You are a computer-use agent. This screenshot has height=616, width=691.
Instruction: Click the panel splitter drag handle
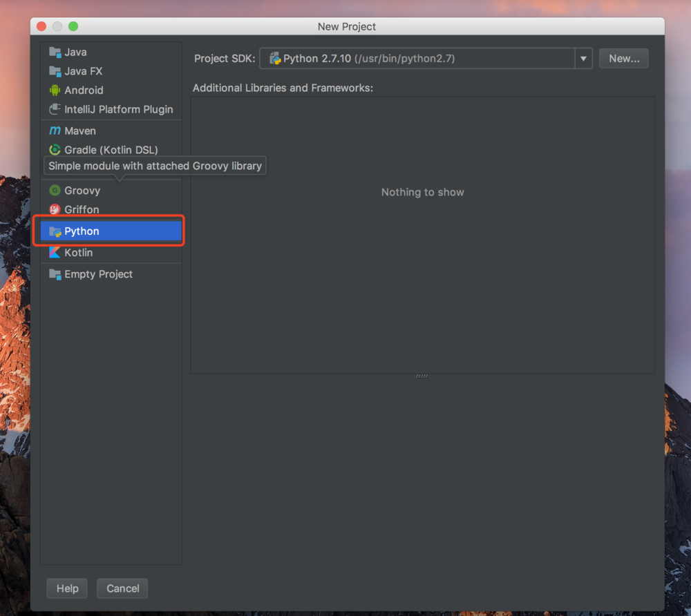pyautogui.click(x=422, y=376)
